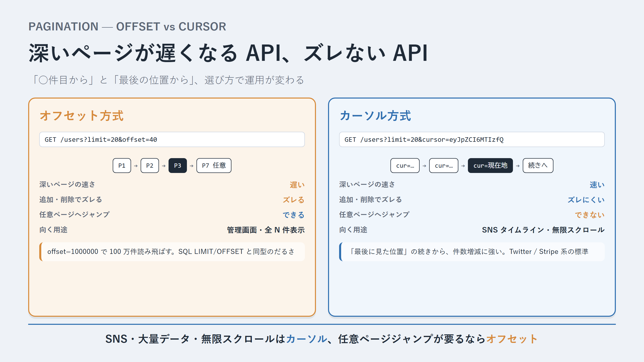This screenshot has width=644, height=362.
Task: Click '任意ページへジャンプ' label in cursor card
Action: (x=374, y=215)
